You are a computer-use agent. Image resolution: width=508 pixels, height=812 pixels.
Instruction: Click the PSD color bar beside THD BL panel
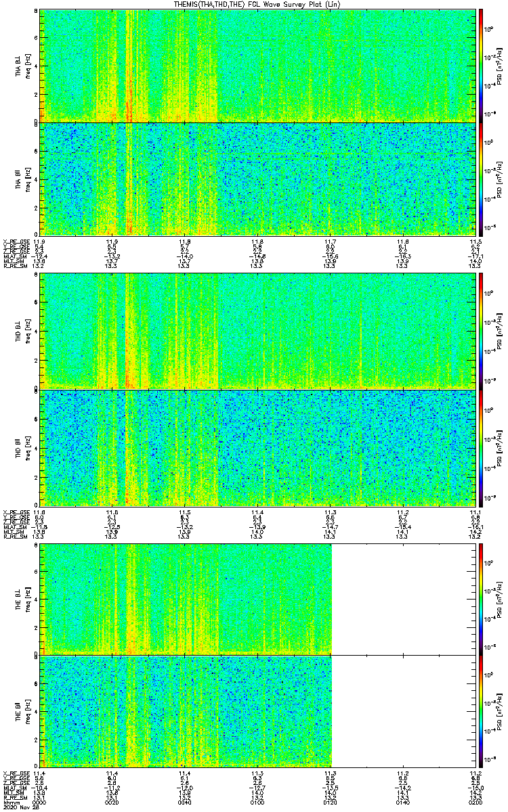481,331
